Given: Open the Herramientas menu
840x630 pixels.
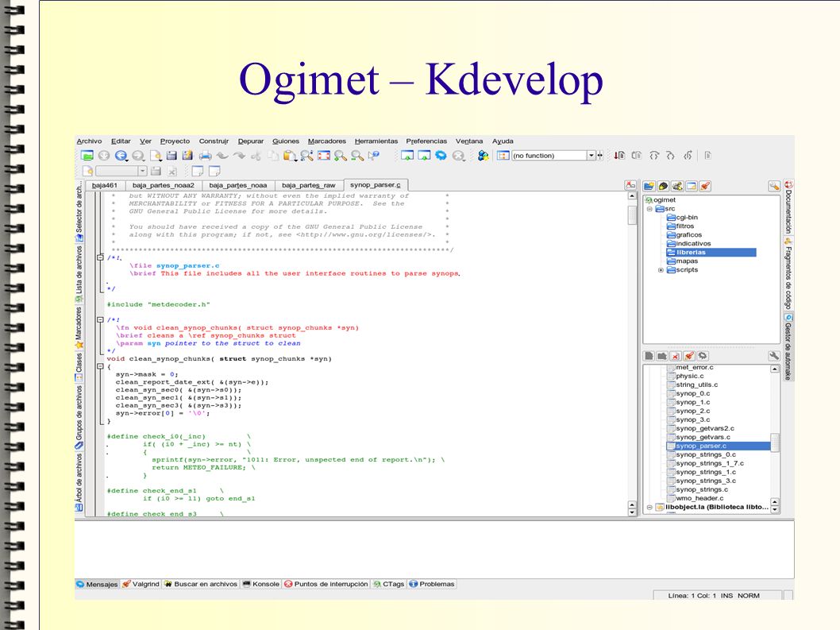Looking at the screenshot, I should (x=376, y=141).
